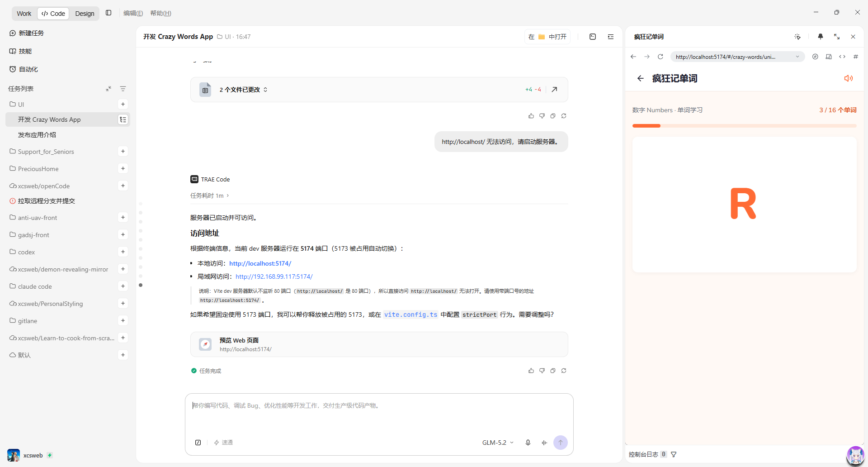The image size is (868, 467).
Task: Play the word pronunciation speaker icon
Action: (x=849, y=78)
